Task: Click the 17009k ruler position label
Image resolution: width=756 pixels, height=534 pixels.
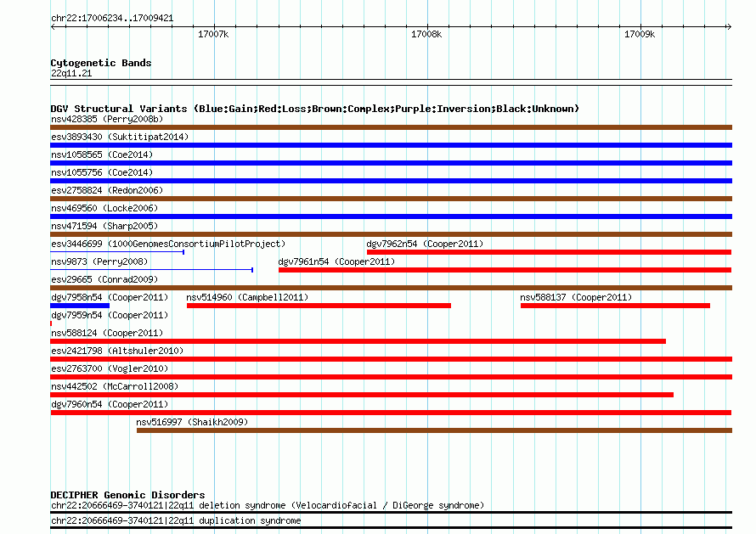Action: (640, 34)
